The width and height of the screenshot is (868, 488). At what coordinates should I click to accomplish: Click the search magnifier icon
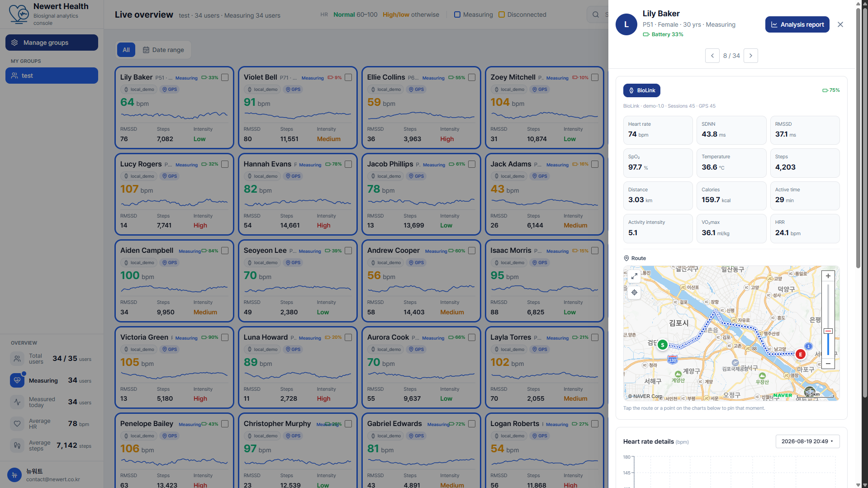pos(596,14)
